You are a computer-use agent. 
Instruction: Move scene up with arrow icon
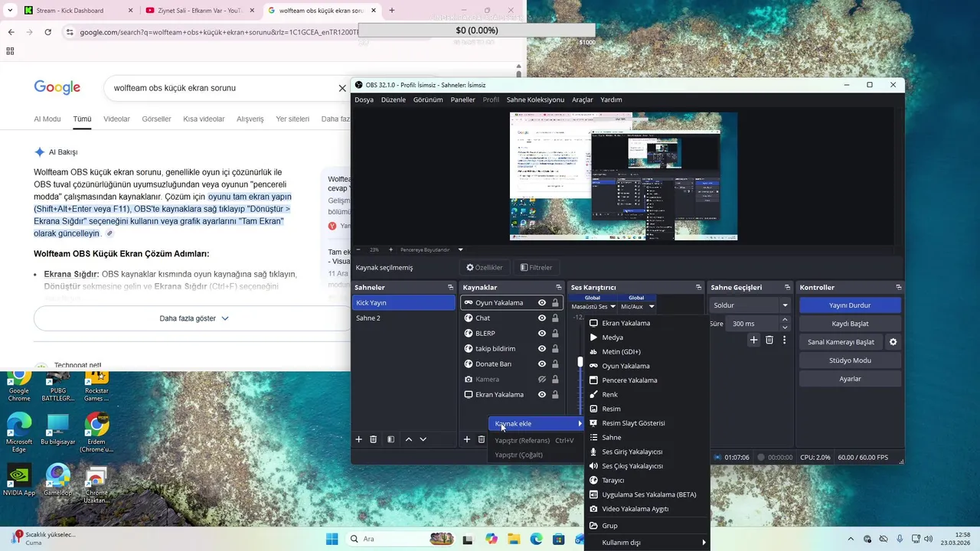409,439
